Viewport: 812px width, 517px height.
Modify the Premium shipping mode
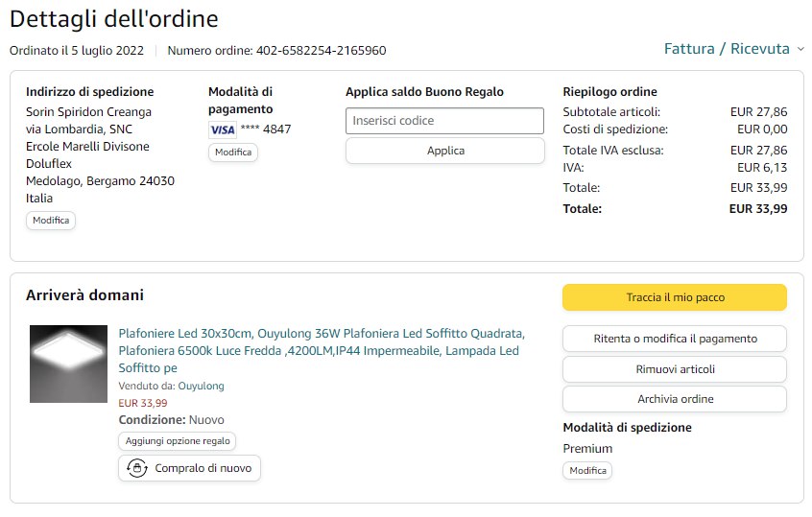coord(587,471)
